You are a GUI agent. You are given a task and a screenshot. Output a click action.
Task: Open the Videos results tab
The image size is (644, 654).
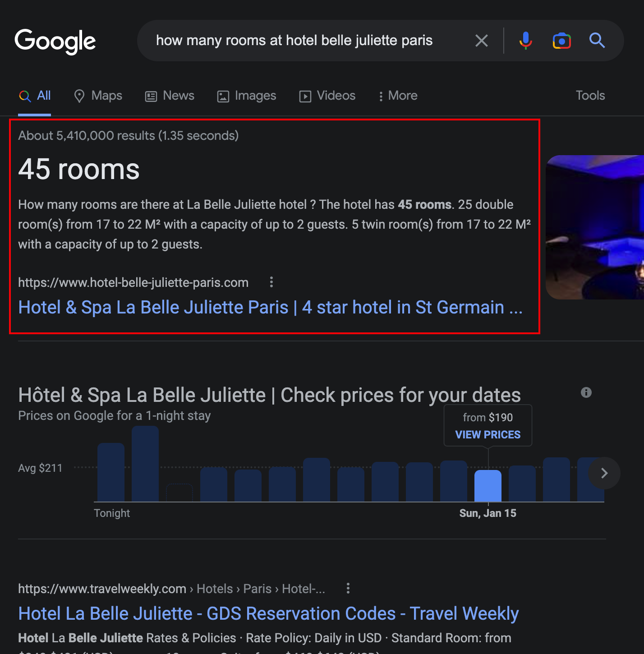pyautogui.click(x=327, y=96)
